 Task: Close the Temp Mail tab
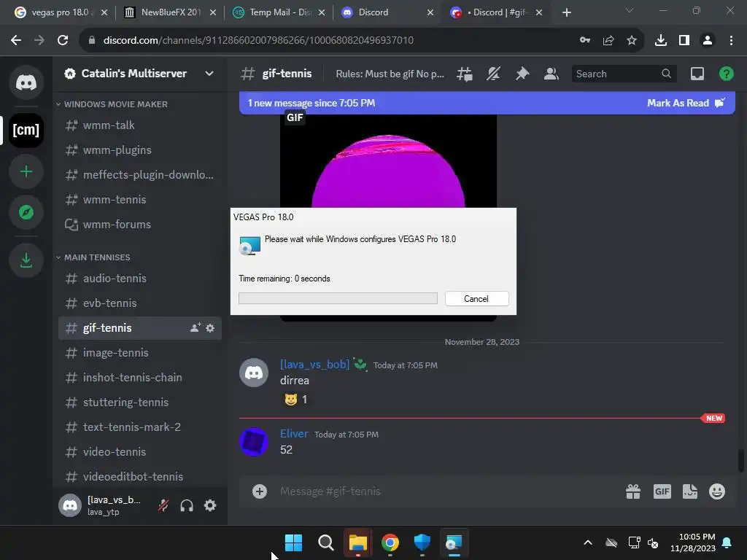click(x=322, y=13)
